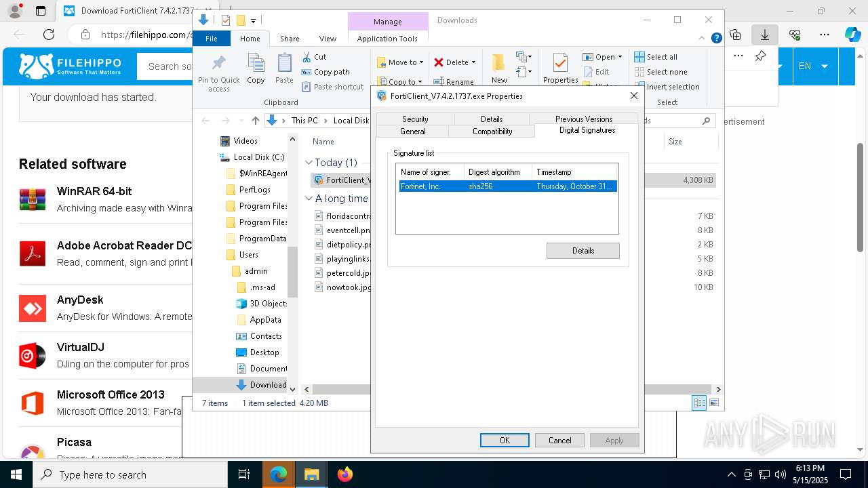Image resolution: width=868 pixels, height=488 pixels.
Task: Open Edge settings and more menu
Action: (x=825, y=35)
